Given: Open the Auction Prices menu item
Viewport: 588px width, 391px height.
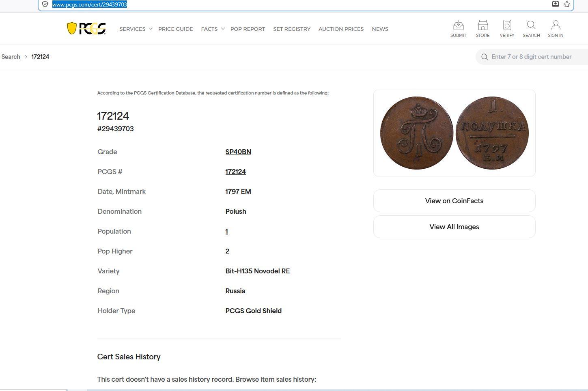Looking at the screenshot, I should click(341, 29).
